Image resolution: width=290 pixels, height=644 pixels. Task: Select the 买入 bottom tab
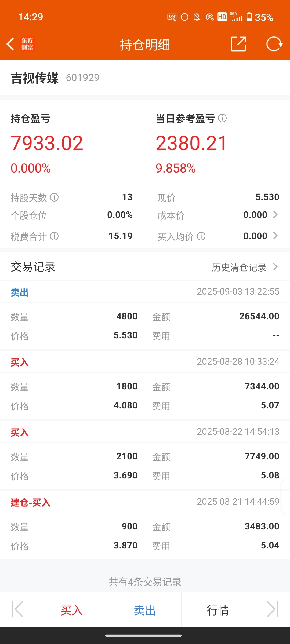point(72,610)
